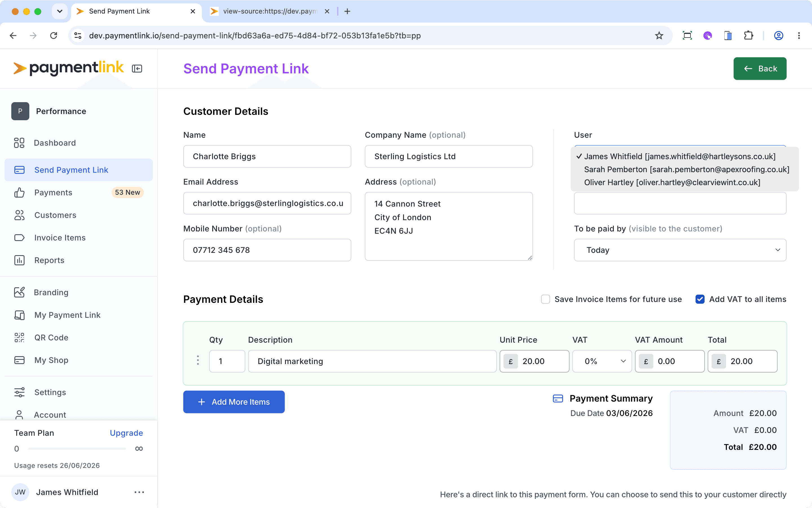Screen dimensions: 812x508
Task: Click the Name field Charlotte Briggs
Action: [x=267, y=156]
